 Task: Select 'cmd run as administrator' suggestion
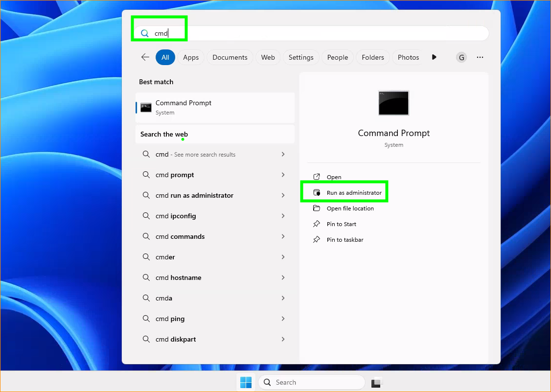215,195
